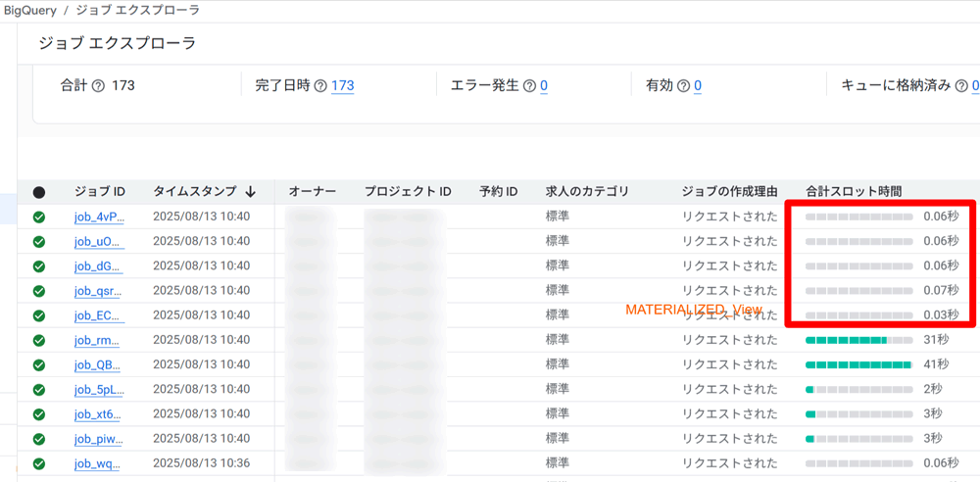Click the 31秒 slot time value
This screenshot has width=980, height=482.
tap(936, 340)
